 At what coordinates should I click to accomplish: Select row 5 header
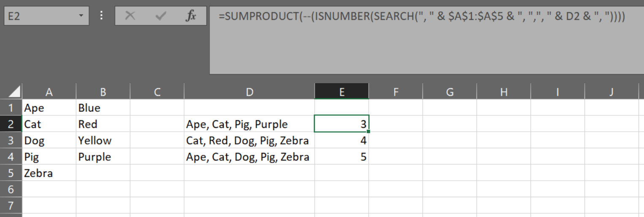(11, 173)
